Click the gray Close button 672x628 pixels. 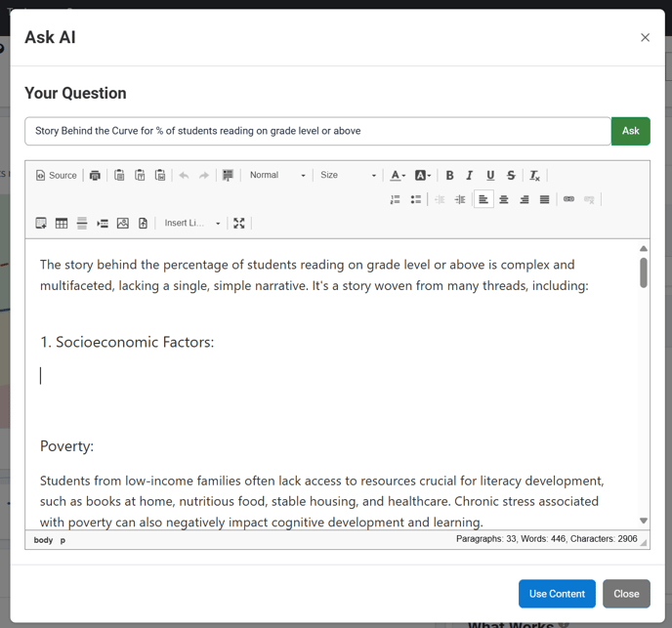point(626,594)
